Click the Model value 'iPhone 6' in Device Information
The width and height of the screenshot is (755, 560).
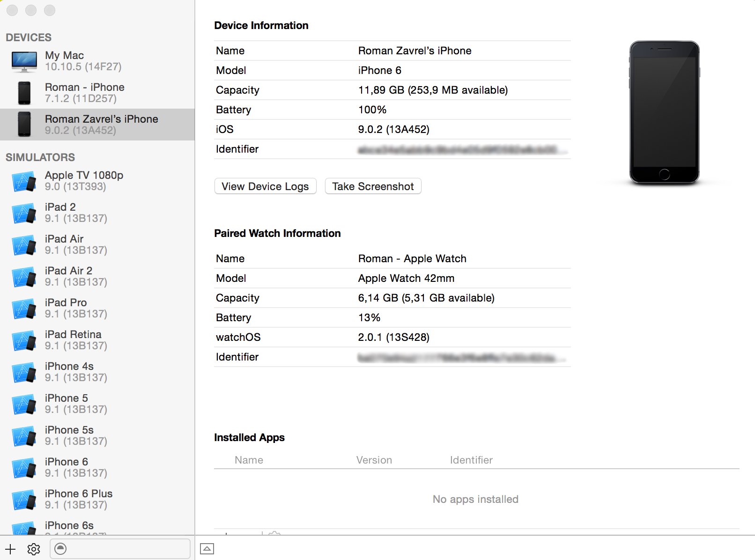tap(379, 70)
